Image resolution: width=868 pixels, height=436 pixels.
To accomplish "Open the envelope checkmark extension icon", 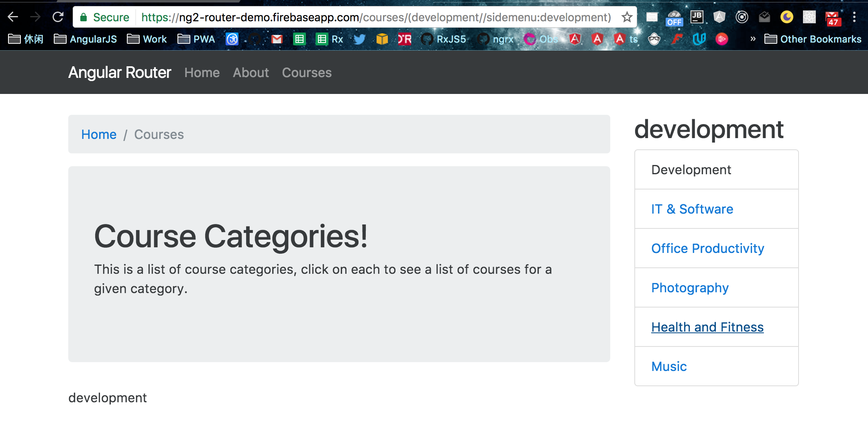I will [x=764, y=17].
